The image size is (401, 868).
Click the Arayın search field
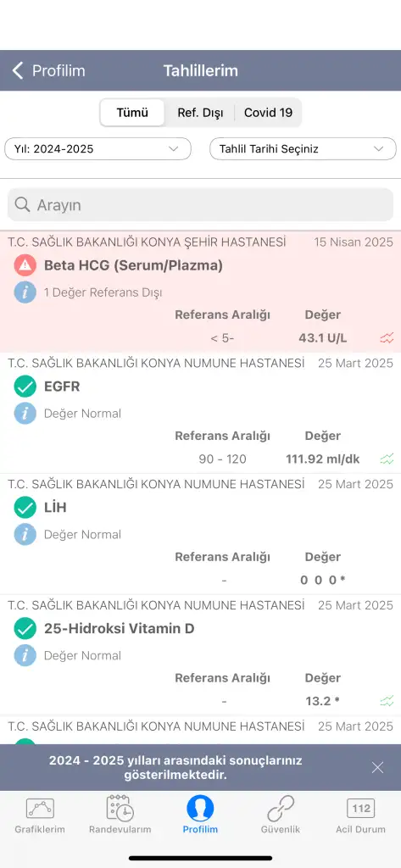click(200, 205)
